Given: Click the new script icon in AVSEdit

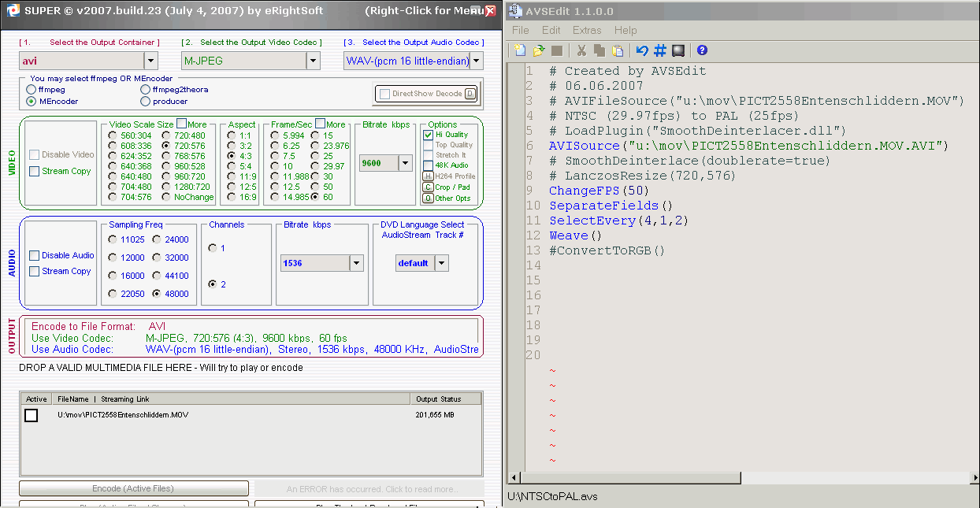Looking at the screenshot, I should click(519, 50).
